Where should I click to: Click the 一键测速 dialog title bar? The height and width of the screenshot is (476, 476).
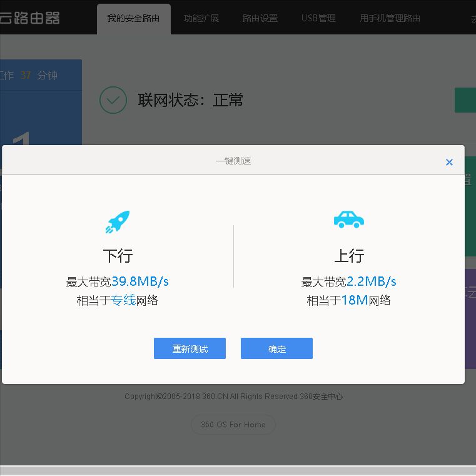[x=233, y=161]
